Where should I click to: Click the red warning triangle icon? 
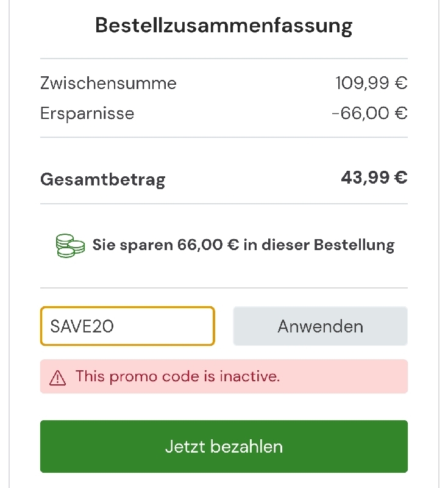(57, 378)
